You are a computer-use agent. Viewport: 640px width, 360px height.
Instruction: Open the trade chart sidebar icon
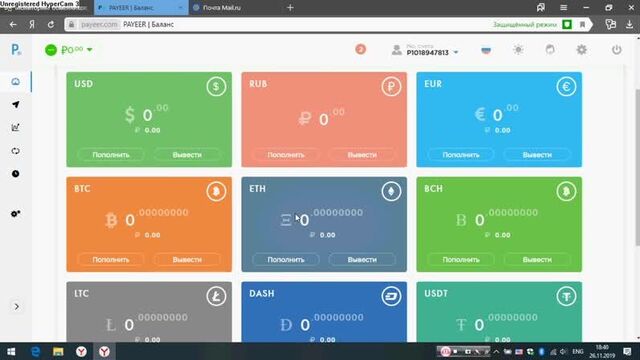tap(16, 128)
